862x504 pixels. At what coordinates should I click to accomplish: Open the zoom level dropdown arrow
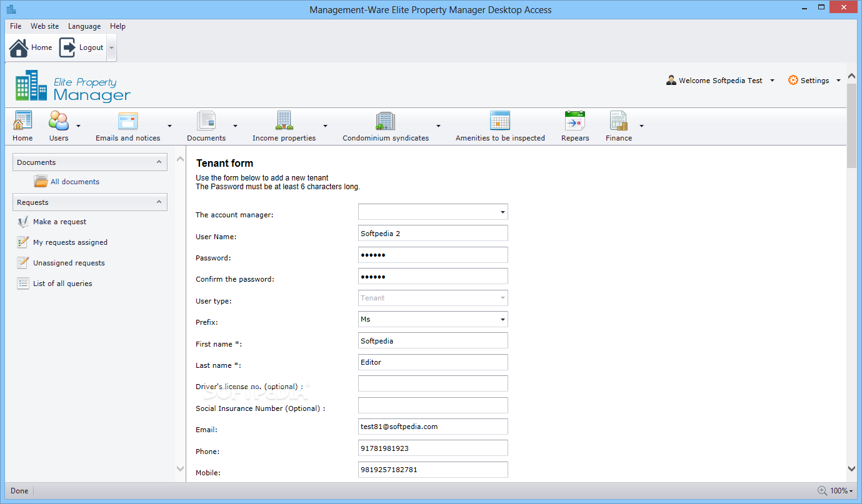(x=851, y=491)
